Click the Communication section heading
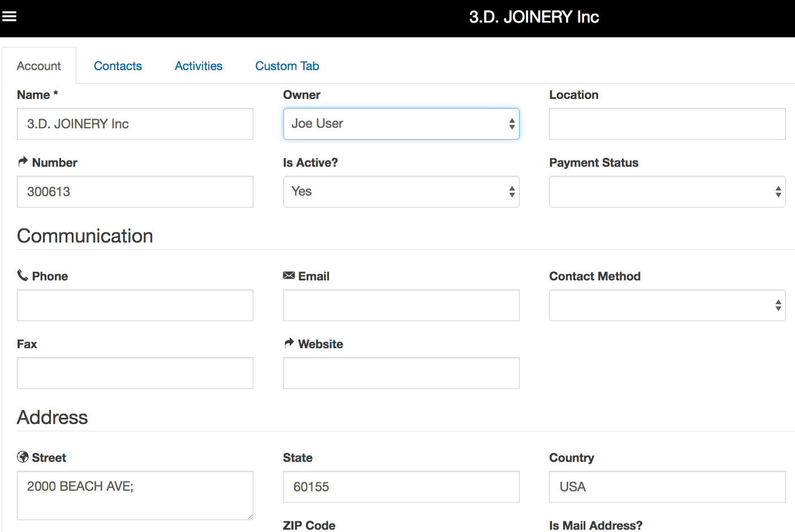Image resolution: width=795 pixels, height=532 pixels. (x=85, y=236)
